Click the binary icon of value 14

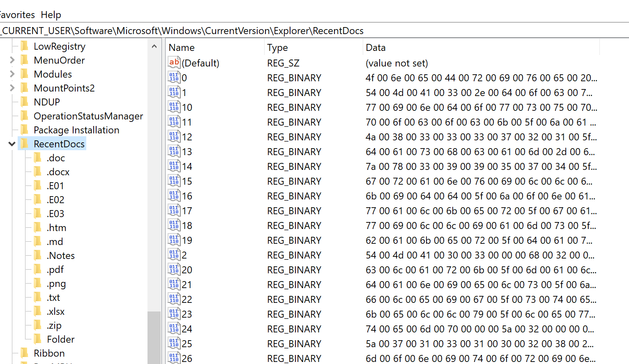pos(174,166)
